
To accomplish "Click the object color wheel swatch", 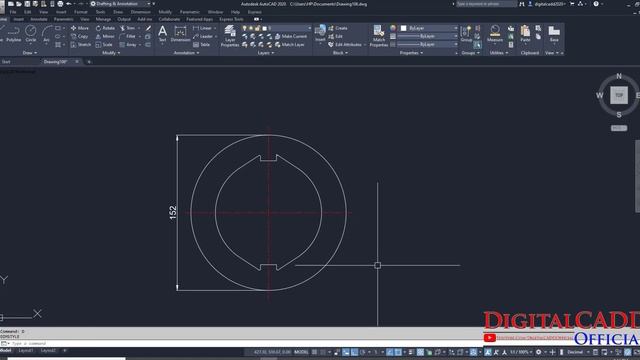I will pos(393,28).
